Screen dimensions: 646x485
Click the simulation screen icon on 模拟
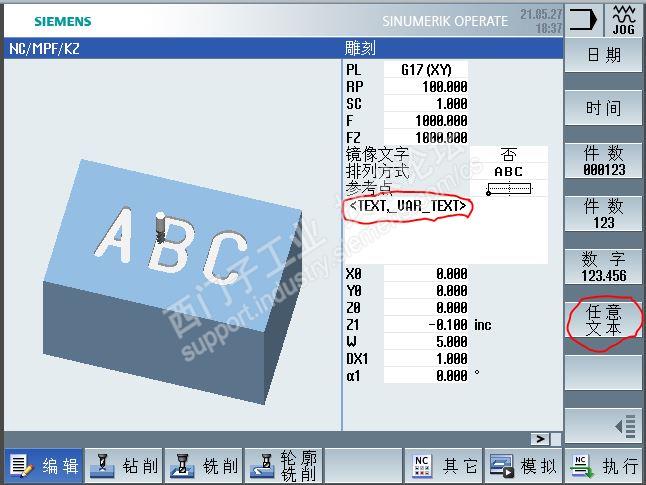point(501,466)
